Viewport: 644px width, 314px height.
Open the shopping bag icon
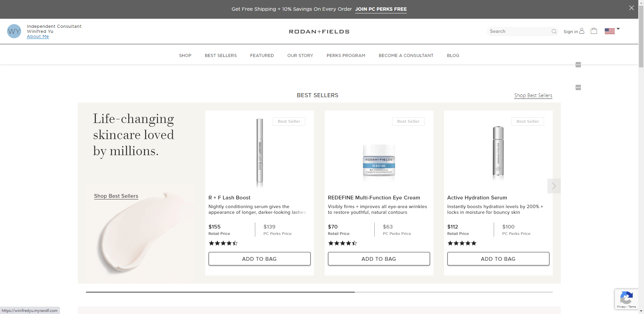point(594,31)
